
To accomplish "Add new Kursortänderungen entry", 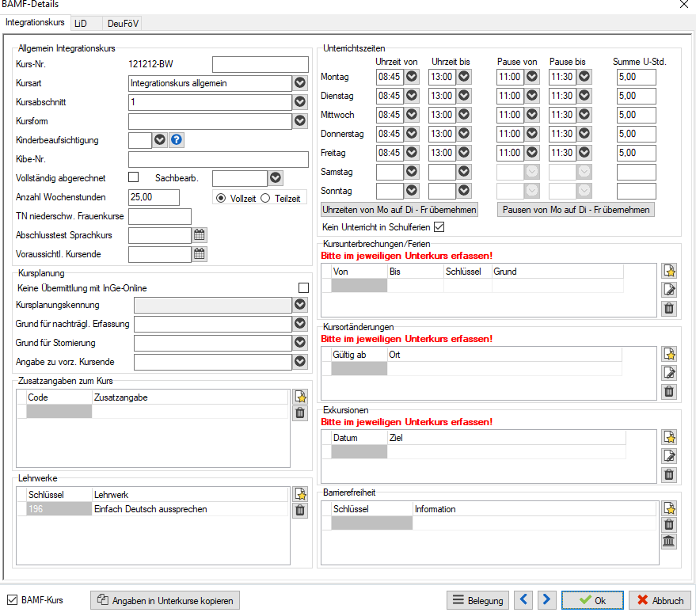I will [669, 354].
